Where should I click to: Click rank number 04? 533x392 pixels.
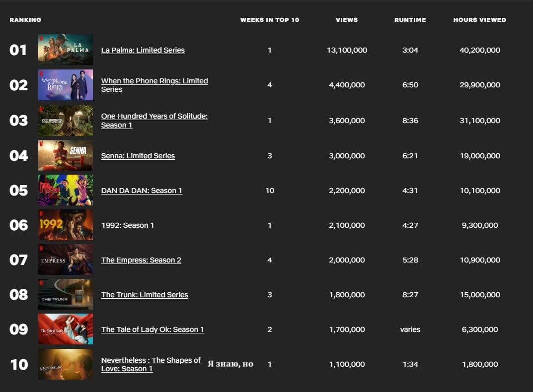pyautogui.click(x=19, y=156)
